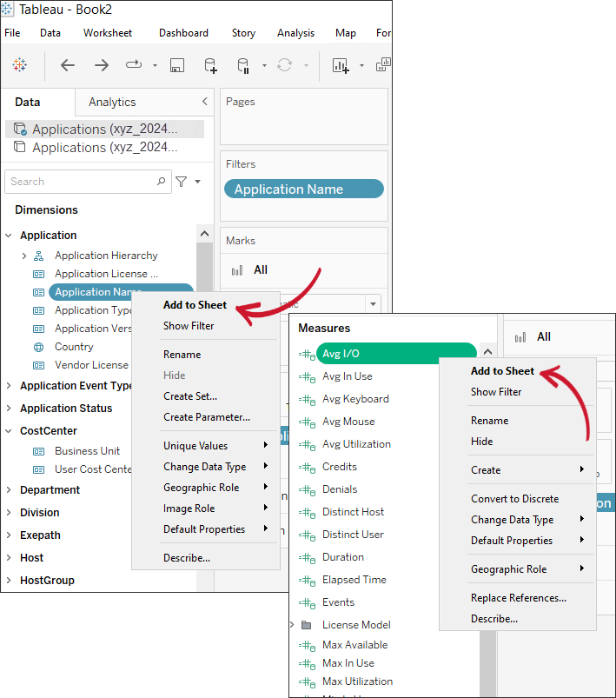Click the New Data Source cylinder icon
This screenshot has width=616, height=698.
click(210, 65)
